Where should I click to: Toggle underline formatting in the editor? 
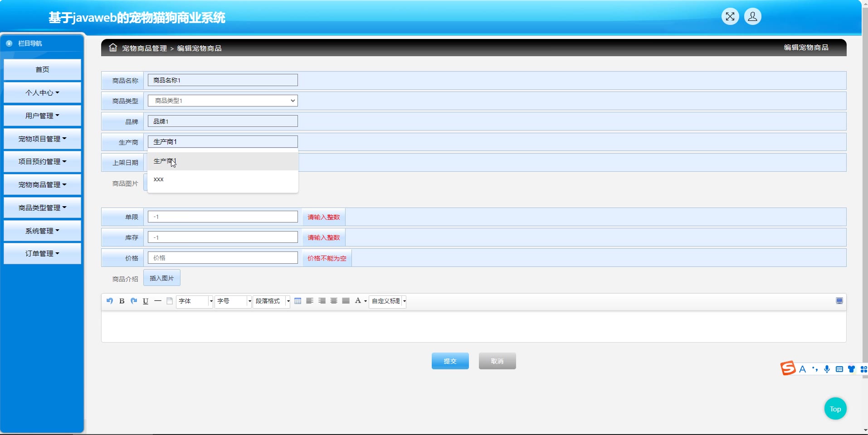[x=146, y=301]
